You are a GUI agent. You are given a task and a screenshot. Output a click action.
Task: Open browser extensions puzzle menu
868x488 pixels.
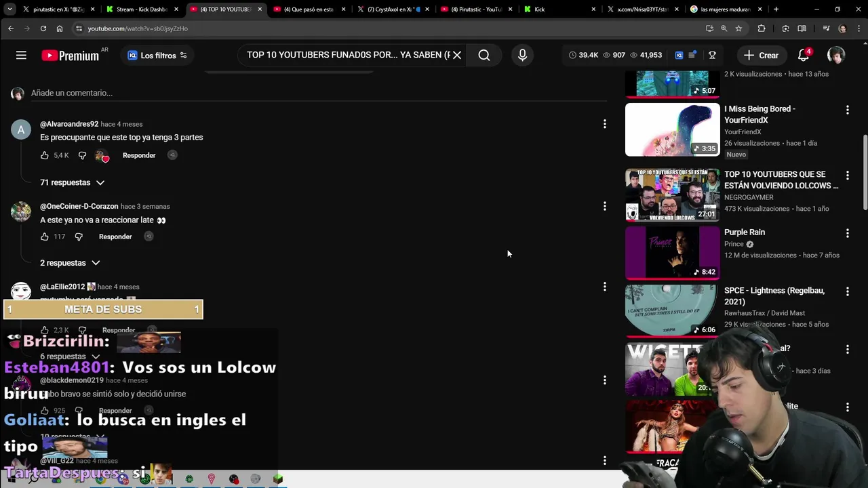(762, 28)
